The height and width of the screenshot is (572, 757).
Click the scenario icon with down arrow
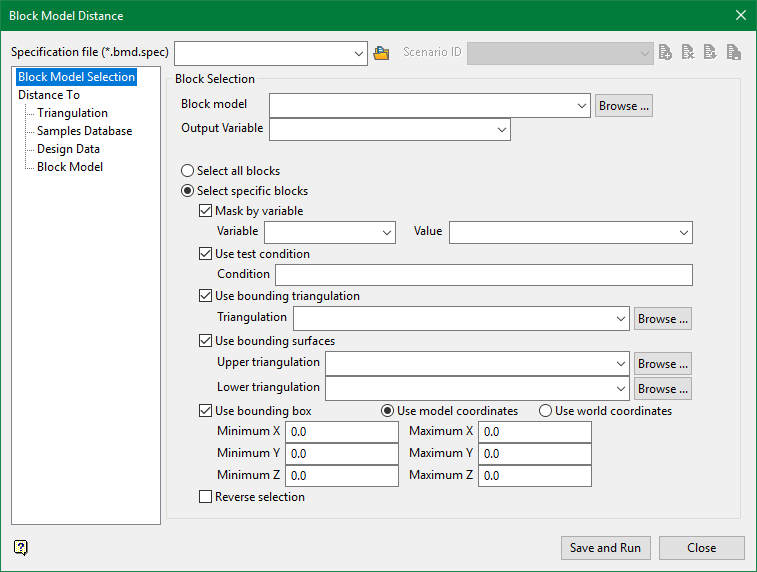[x=711, y=53]
